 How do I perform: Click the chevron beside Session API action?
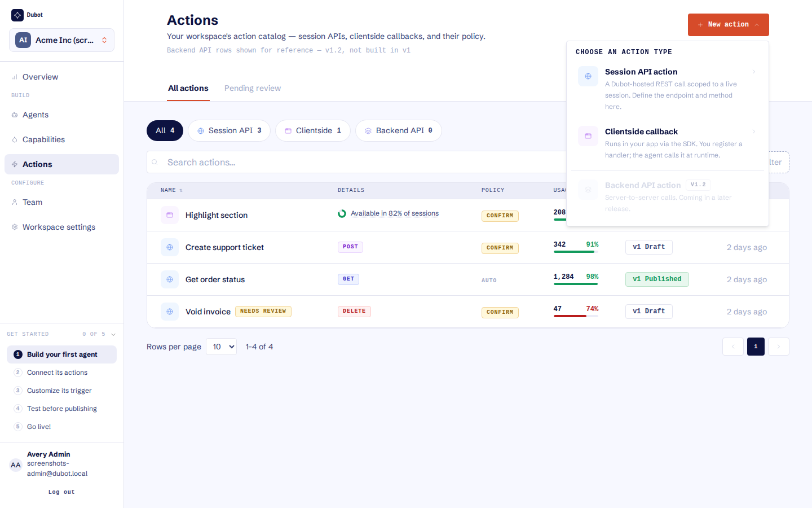[x=753, y=72]
